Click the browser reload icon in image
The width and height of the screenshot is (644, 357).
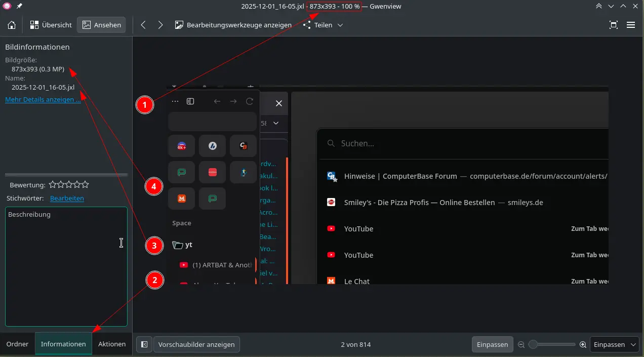pos(250,101)
